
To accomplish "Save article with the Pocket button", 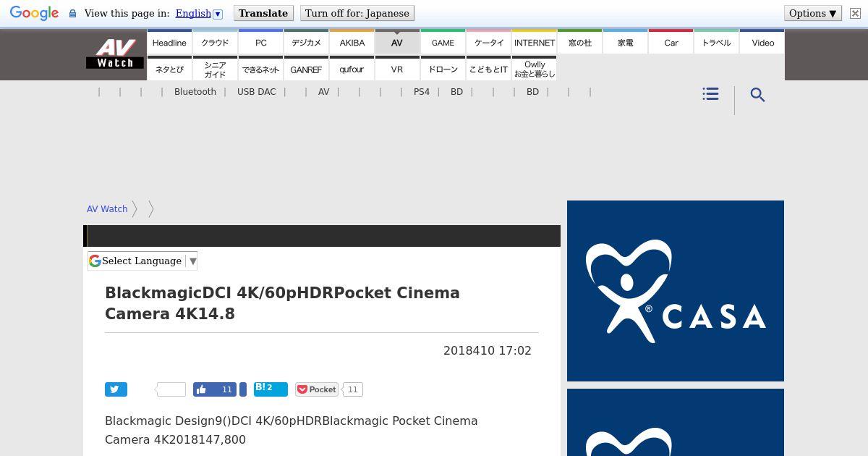I will pos(317,389).
